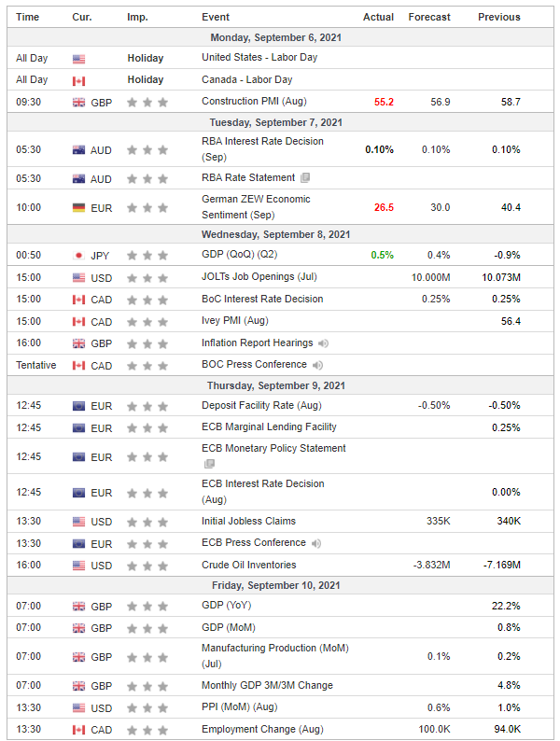Viewport: 560px width, 741px height.
Task: Open the Initial Jobless Claims event
Action: point(248,521)
